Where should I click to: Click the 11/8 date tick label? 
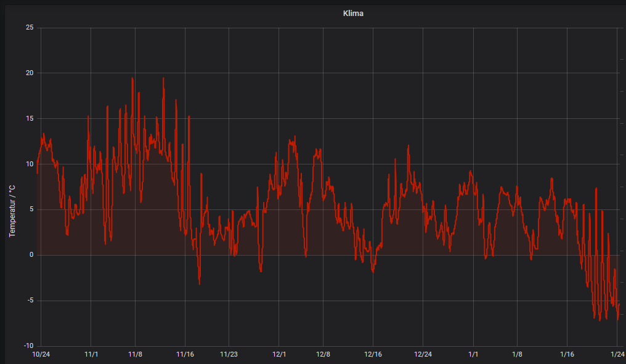136,354
